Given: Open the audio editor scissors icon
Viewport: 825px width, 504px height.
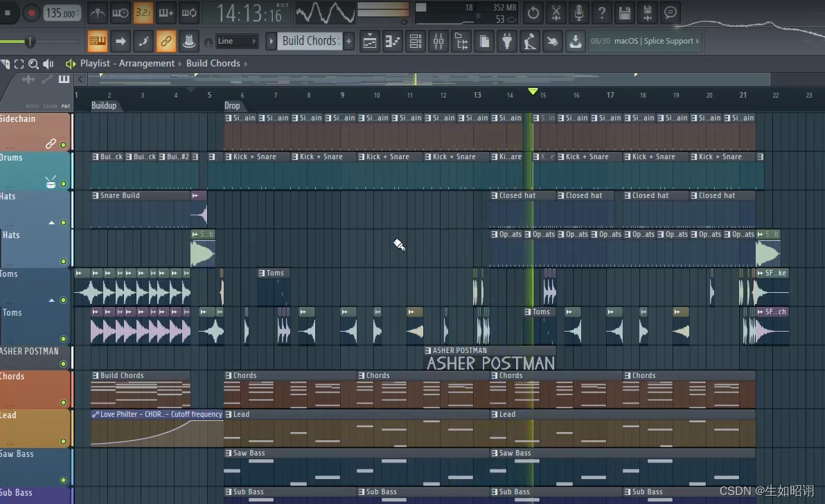Looking at the screenshot, I should [556, 12].
